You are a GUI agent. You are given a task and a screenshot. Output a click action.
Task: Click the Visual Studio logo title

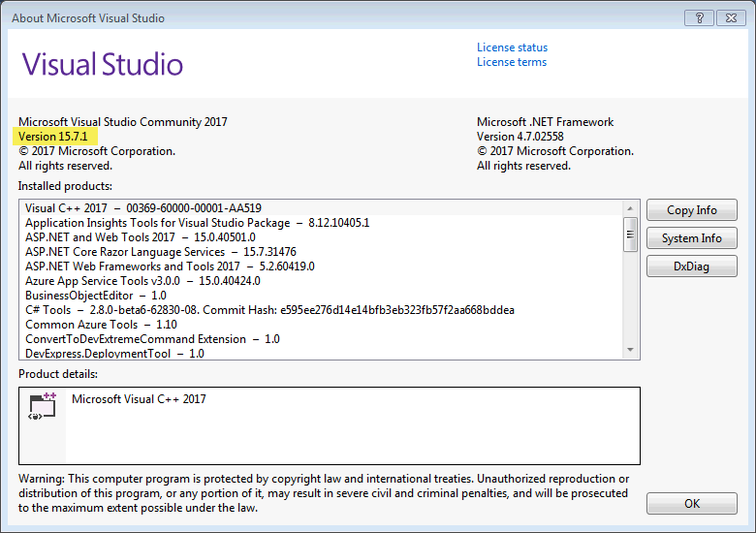click(x=103, y=65)
